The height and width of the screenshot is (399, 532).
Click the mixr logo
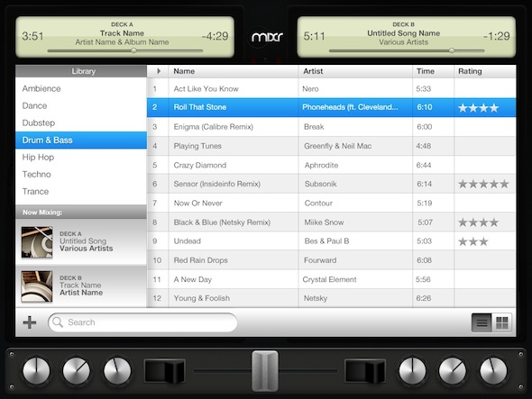(x=267, y=37)
